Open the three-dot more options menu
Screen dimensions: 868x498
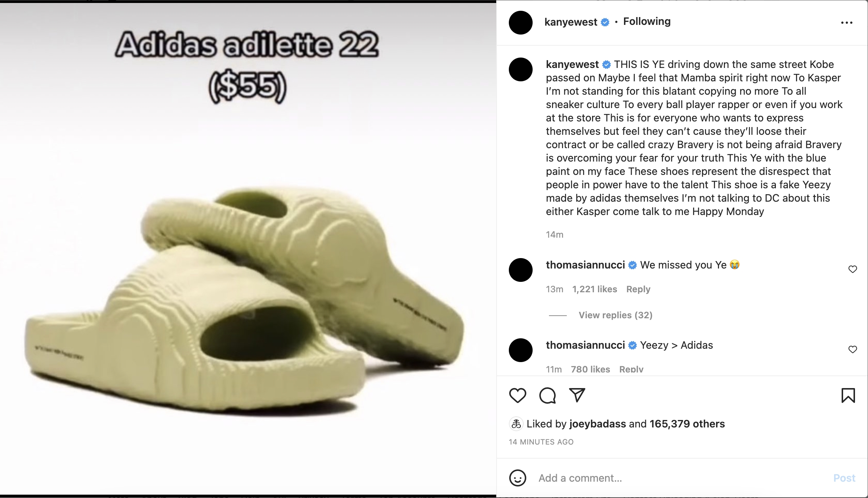tap(846, 23)
